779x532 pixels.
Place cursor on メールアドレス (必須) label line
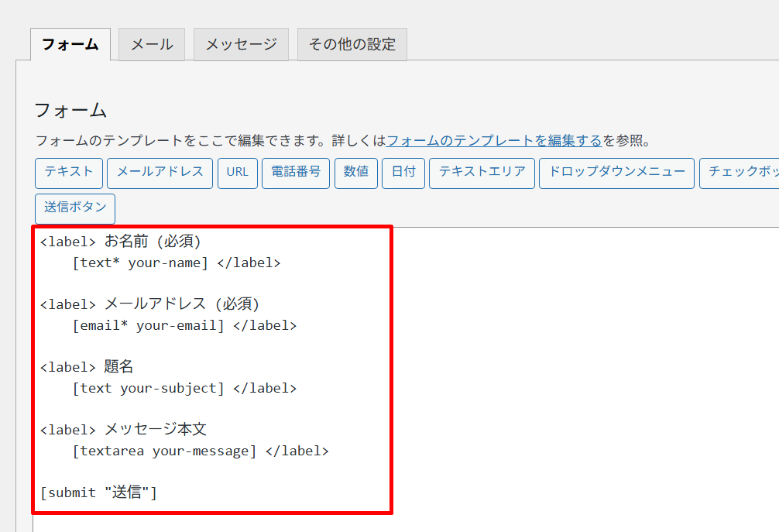point(150,304)
